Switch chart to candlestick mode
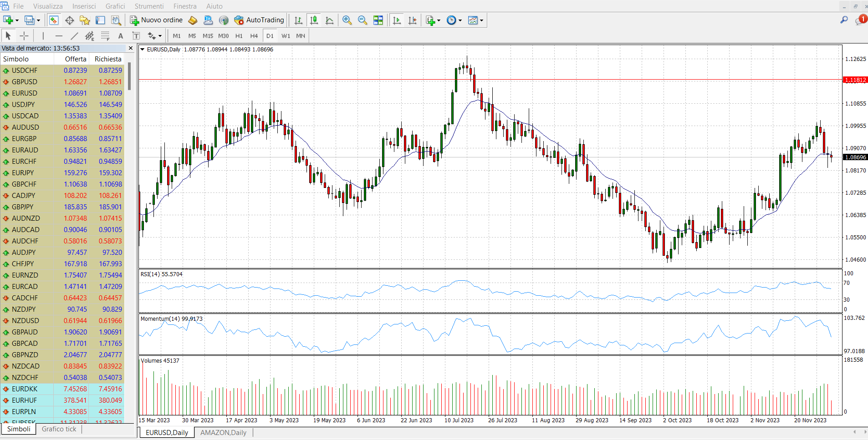This screenshot has width=868, height=440. tap(314, 20)
